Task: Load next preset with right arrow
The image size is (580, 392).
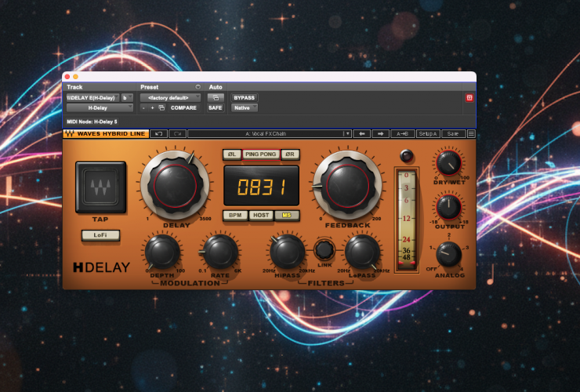Action: click(380, 133)
